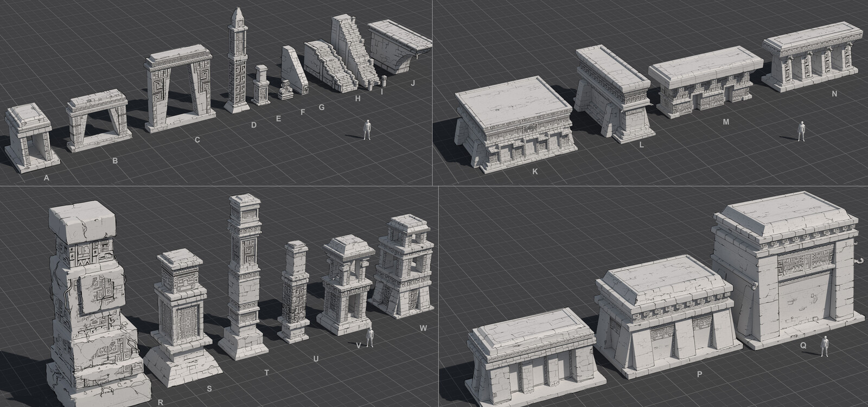The image size is (868, 407).
Task: Click the human scale figure beside label V
Action: tap(370, 338)
